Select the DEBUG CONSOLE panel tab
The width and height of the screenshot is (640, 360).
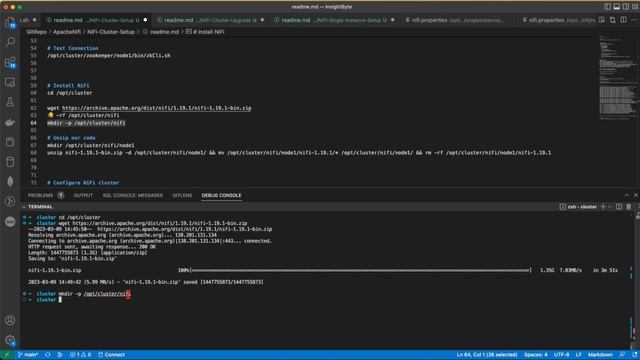pos(221,196)
